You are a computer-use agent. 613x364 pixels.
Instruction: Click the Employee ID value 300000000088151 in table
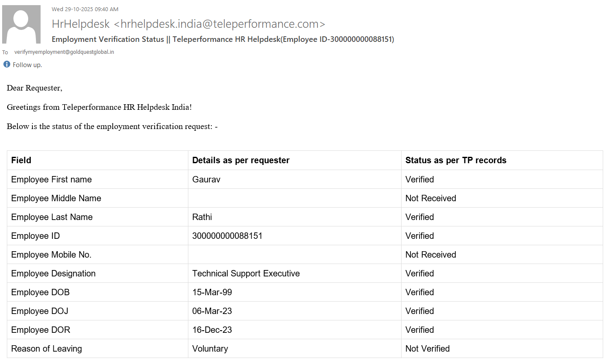click(227, 236)
